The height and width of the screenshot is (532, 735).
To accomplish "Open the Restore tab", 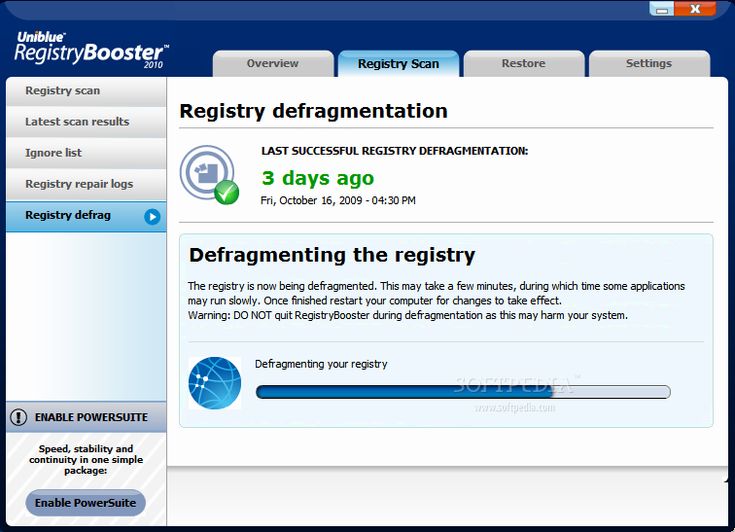I will point(524,64).
